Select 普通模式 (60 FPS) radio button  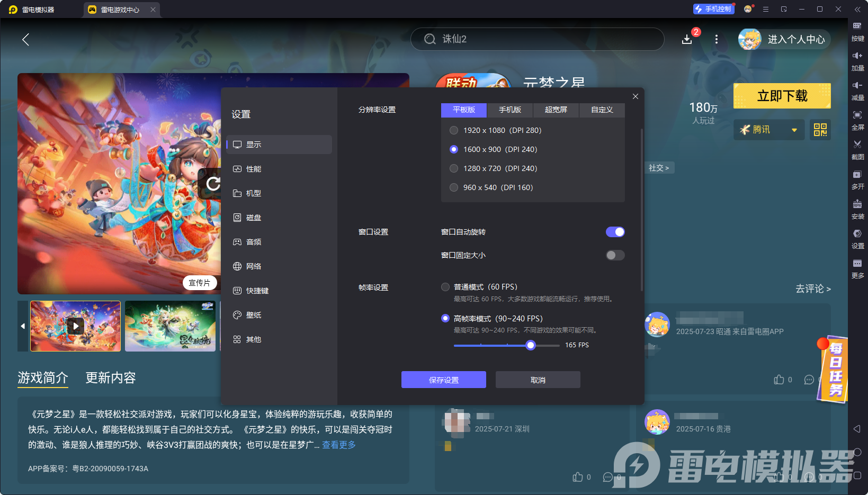pos(445,287)
